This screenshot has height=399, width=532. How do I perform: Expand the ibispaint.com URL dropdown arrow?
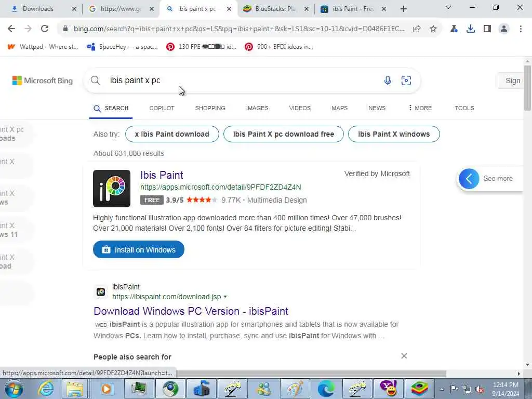click(x=225, y=297)
